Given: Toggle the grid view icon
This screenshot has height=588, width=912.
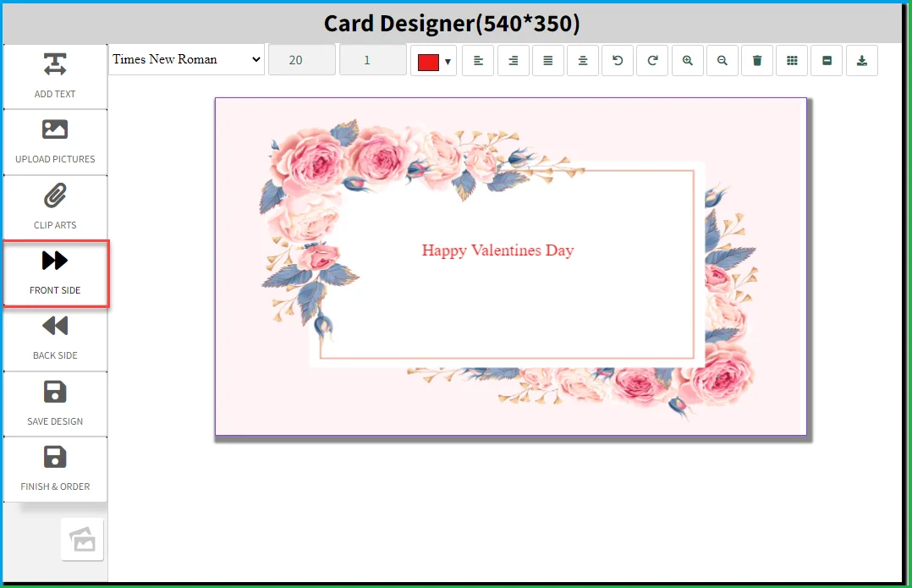Looking at the screenshot, I should pyautogui.click(x=792, y=60).
